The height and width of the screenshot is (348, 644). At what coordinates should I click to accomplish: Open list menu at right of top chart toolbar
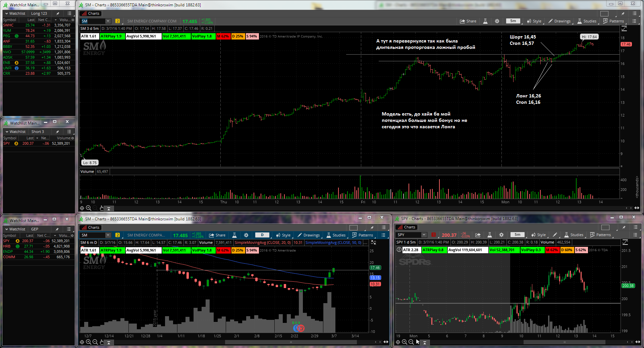634,21
